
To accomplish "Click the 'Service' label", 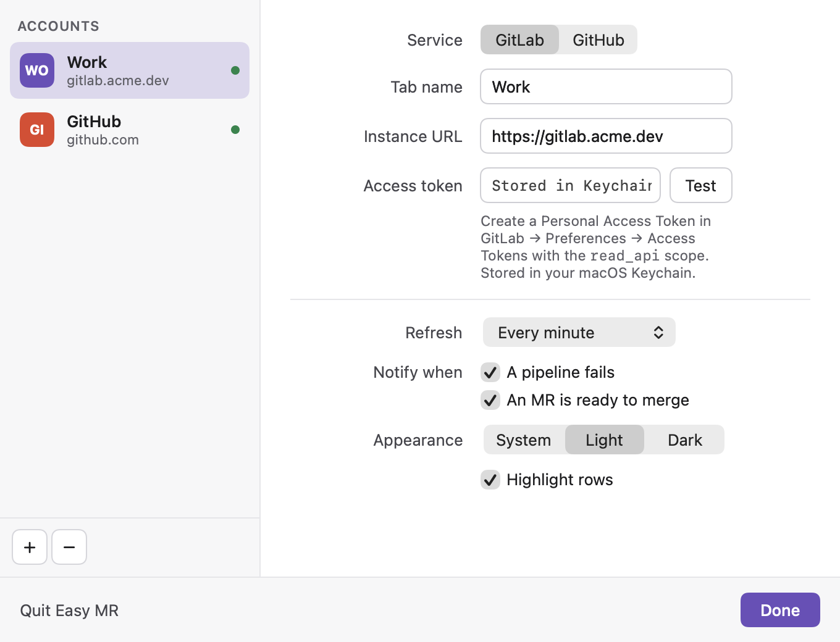I will (435, 40).
